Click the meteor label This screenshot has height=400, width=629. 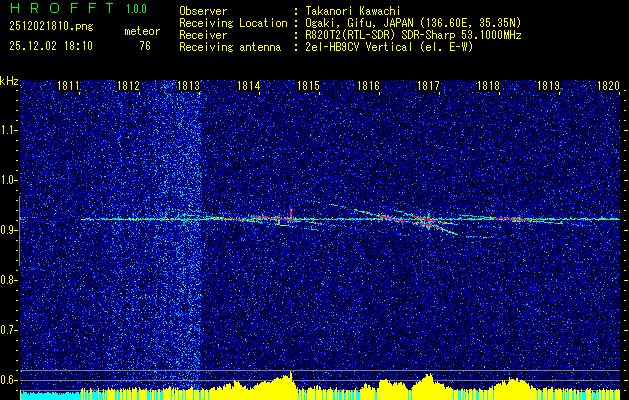coord(142,31)
